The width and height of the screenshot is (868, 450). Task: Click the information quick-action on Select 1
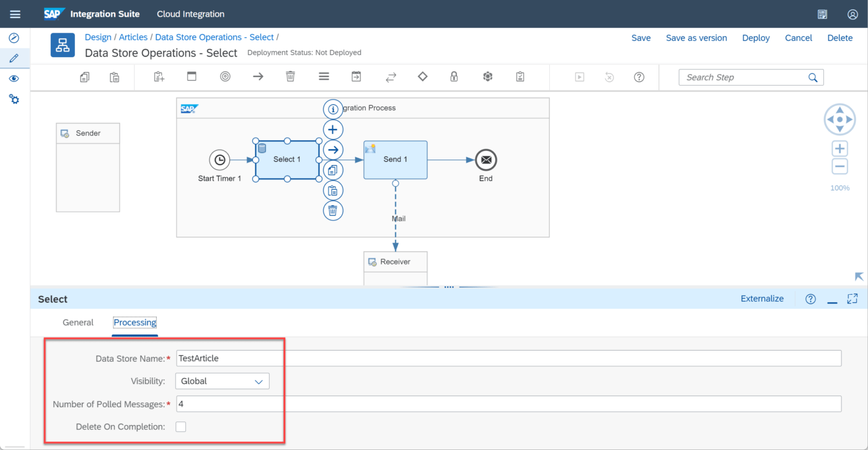pos(333,109)
